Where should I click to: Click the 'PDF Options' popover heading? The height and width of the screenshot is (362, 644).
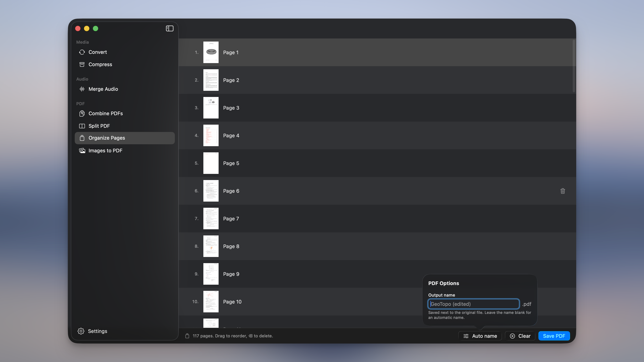click(x=444, y=283)
